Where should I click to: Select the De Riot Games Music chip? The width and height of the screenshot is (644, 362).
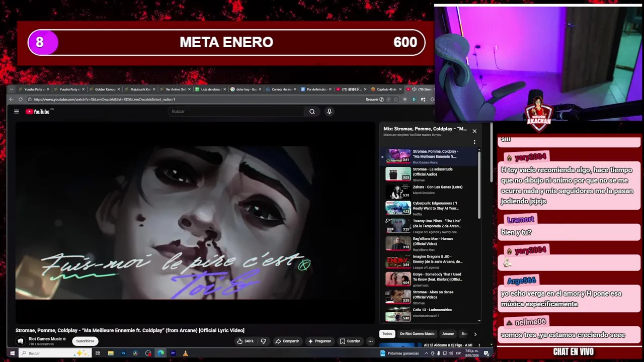click(417, 334)
